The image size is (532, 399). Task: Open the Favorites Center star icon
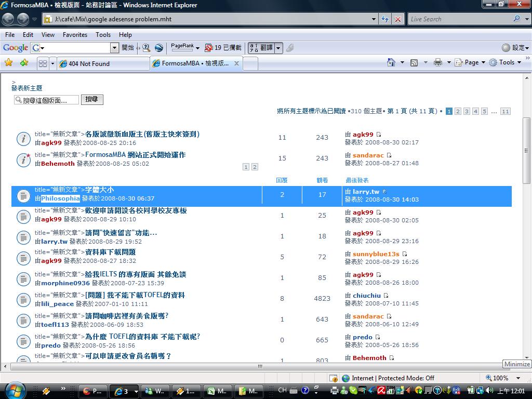(8, 63)
